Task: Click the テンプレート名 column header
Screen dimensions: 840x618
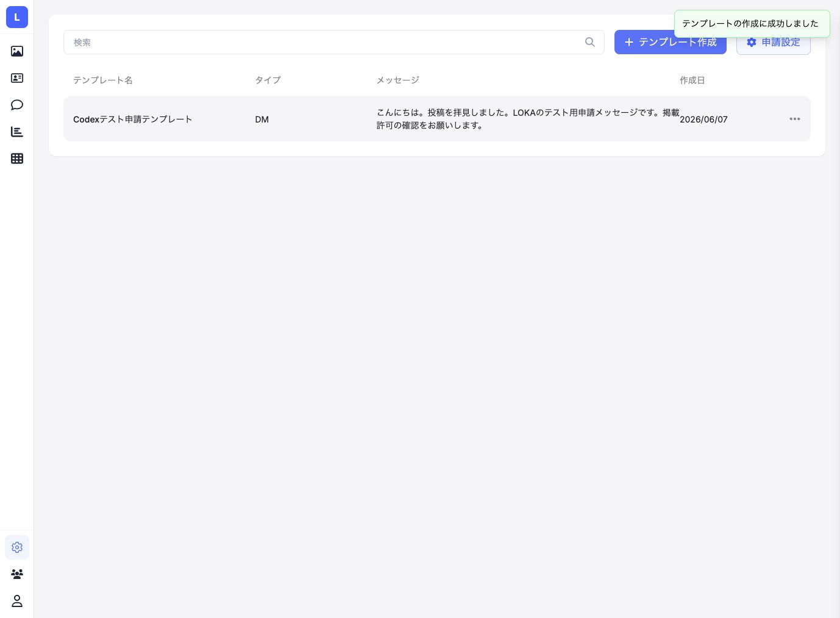Action: click(103, 80)
